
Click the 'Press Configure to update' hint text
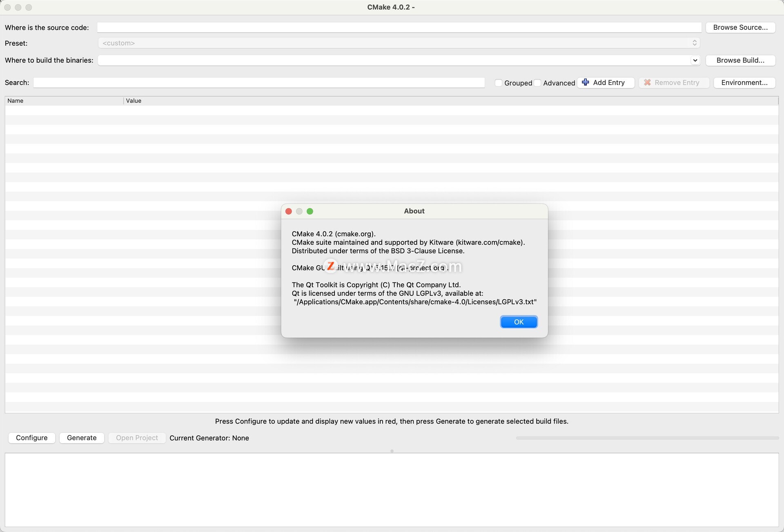(x=392, y=421)
